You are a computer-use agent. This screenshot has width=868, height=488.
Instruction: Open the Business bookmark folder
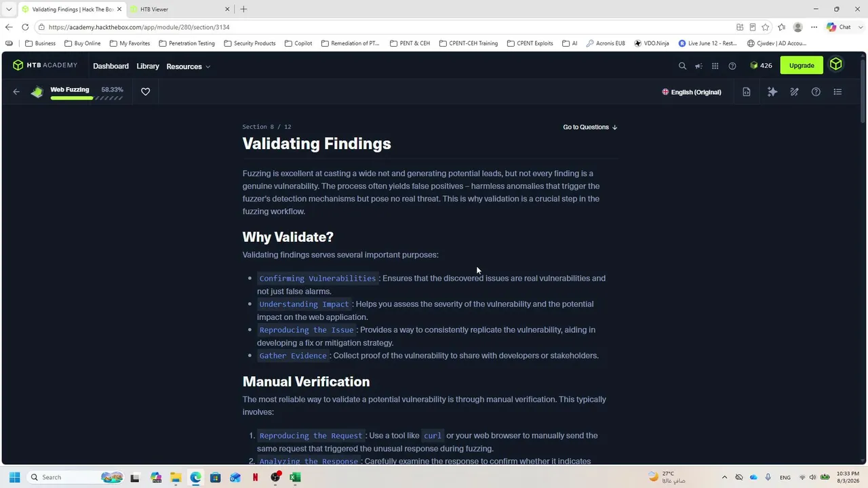point(40,43)
